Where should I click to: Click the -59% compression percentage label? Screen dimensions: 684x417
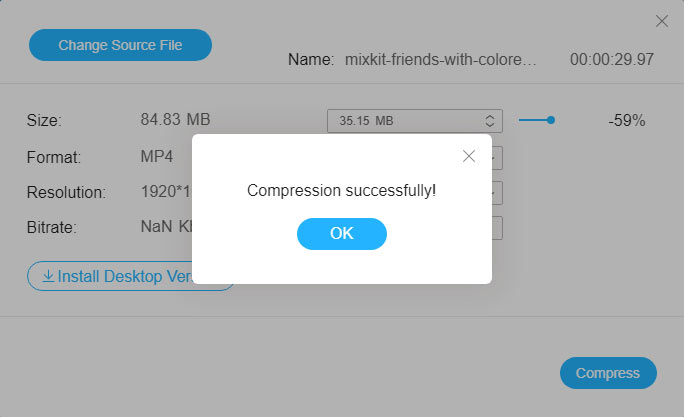626,120
